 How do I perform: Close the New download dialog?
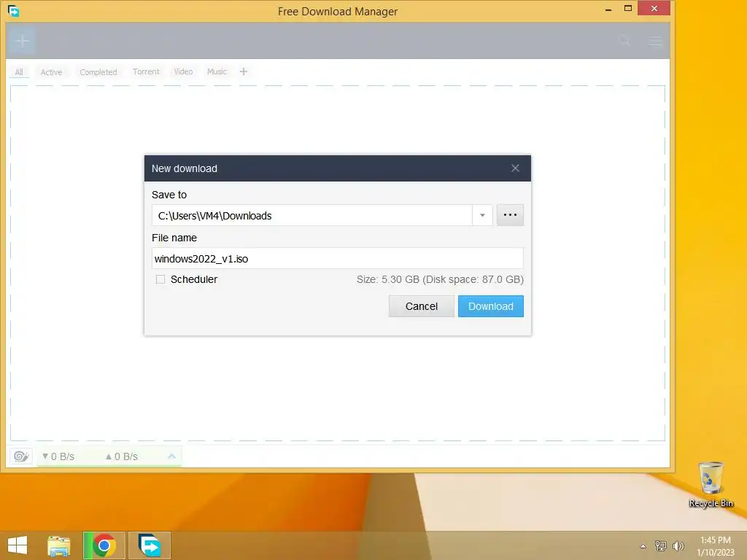pyautogui.click(x=515, y=168)
